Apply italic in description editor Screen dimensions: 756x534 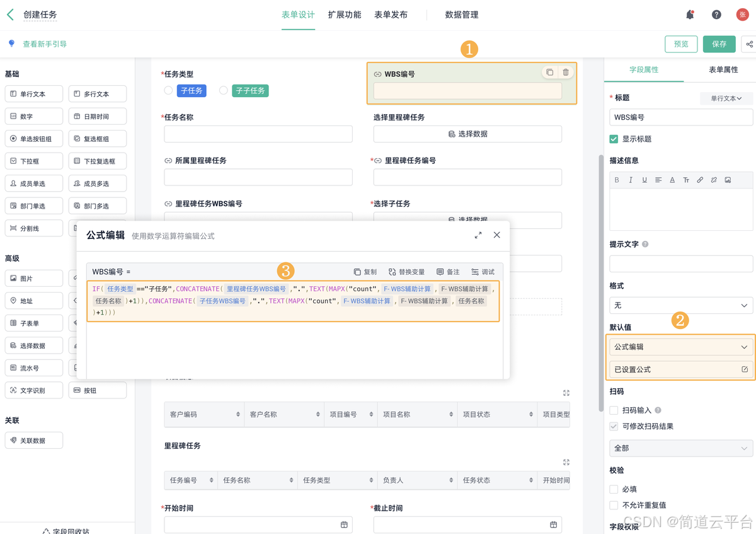[x=631, y=180]
